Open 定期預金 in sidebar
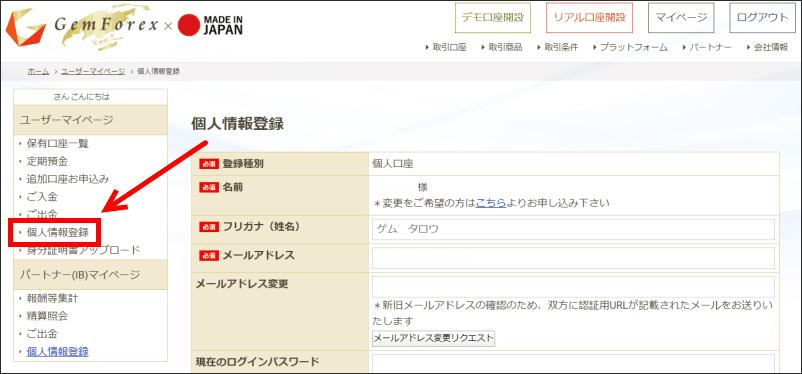The height and width of the screenshot is (374, 802). (x=47, y=162)
